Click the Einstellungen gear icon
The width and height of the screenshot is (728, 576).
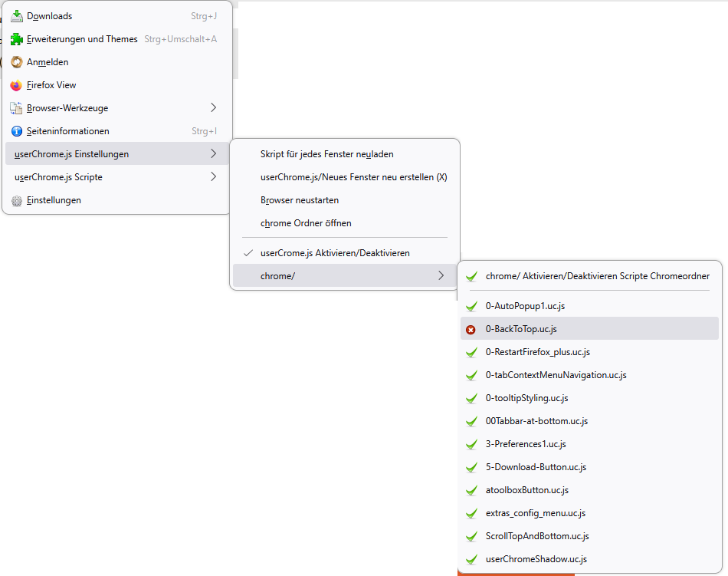pyautogui.click(x=17, y=200)
